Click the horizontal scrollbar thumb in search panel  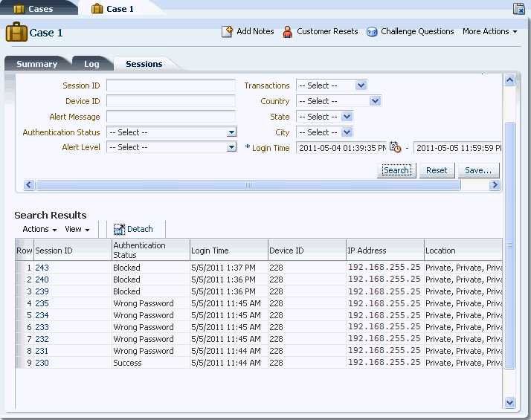click(248, 185)
